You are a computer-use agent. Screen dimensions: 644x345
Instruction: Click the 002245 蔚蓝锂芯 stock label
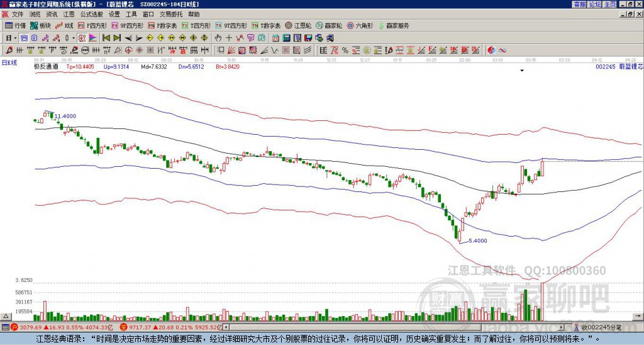tap(619, 67)
